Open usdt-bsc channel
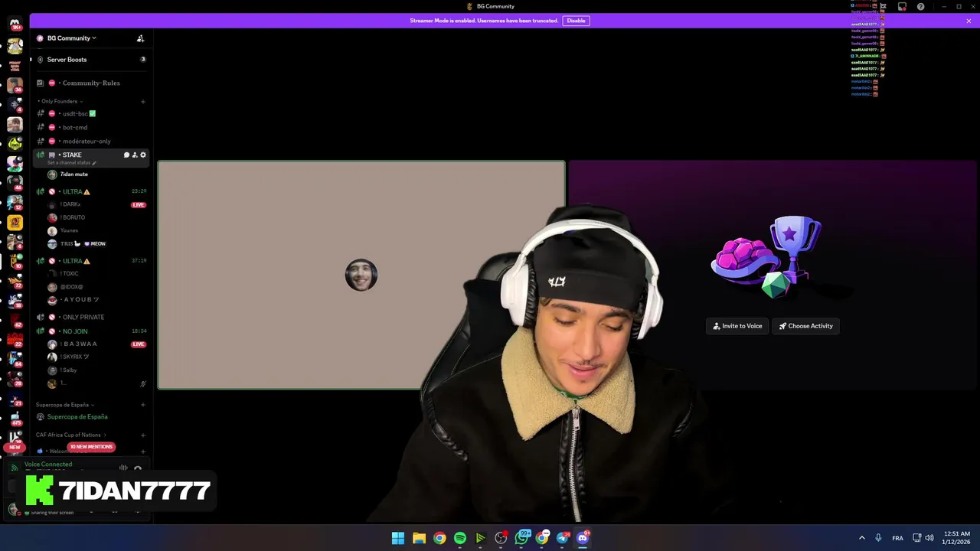This screenshot has height=551, width=980. coord(90,113)
